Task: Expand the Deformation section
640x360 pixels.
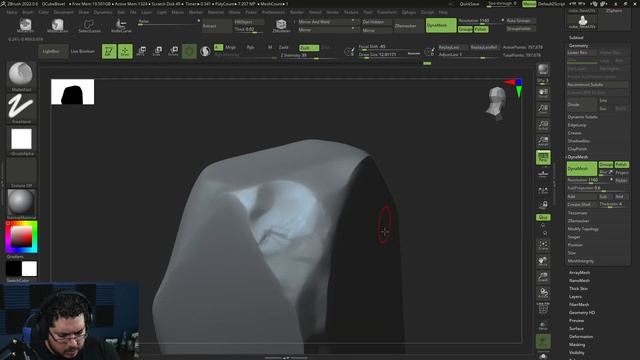Action: click(x=580, y=337)
